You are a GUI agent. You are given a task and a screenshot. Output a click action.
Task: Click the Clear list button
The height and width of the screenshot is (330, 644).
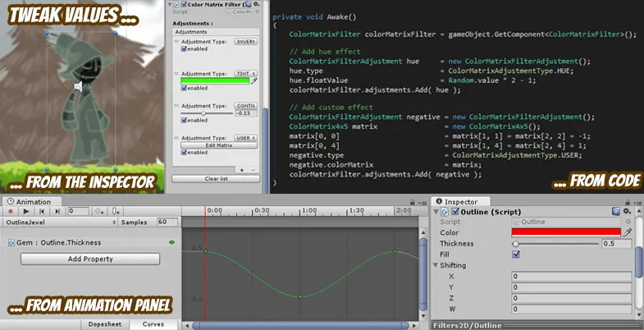click(216, 179)
